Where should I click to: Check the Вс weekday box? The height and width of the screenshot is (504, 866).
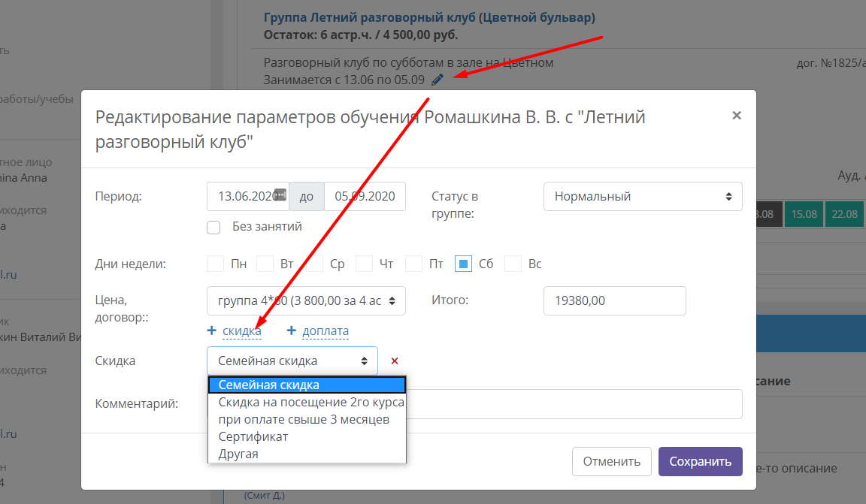point(513,264)
